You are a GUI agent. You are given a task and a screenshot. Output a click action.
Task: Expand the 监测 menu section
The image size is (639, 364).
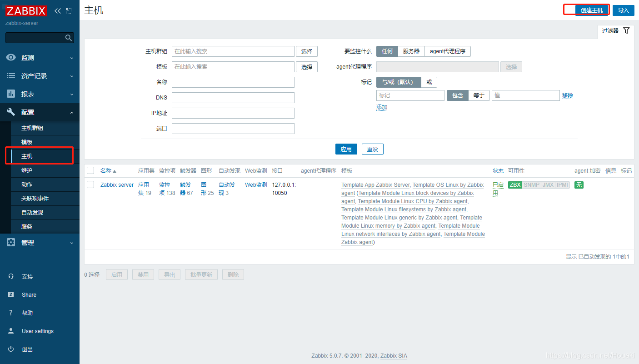point(40,58)
